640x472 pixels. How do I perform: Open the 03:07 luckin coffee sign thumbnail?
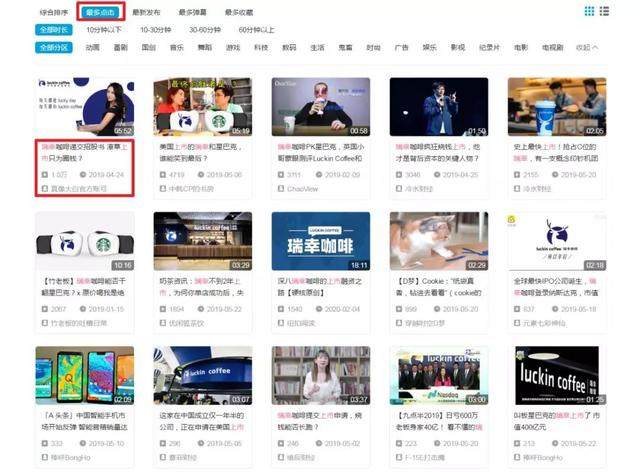203,375
